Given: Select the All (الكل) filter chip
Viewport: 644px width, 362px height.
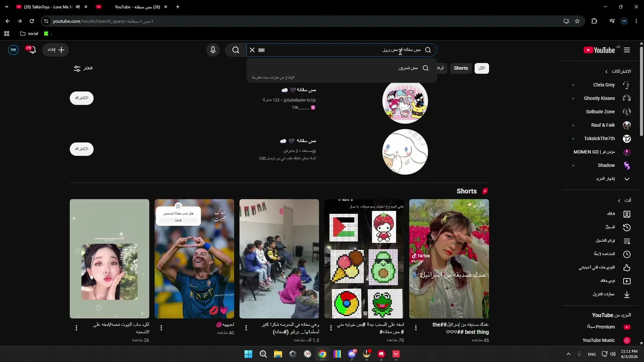Looking at the screenshot, I should tap(481, 68).
